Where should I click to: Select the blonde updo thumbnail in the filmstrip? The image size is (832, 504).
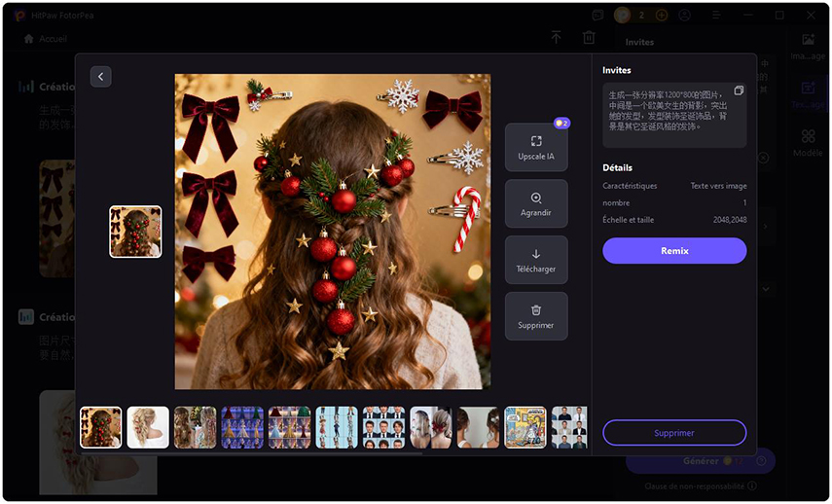pyautogui.click(x=148, y=427)
